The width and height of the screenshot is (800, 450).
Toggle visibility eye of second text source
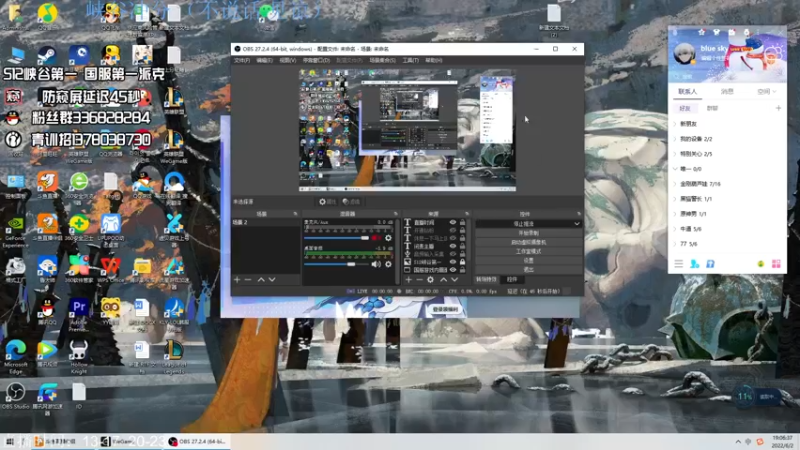point(453,230)
